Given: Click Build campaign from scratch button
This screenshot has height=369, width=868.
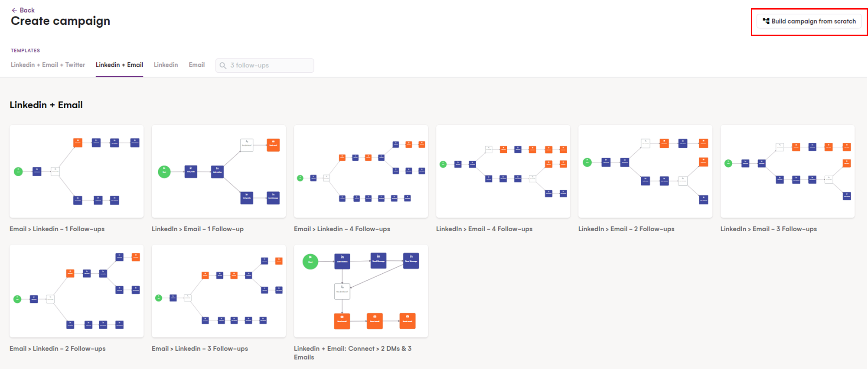Looking at the screenshot, I should [x=809, y=21].
